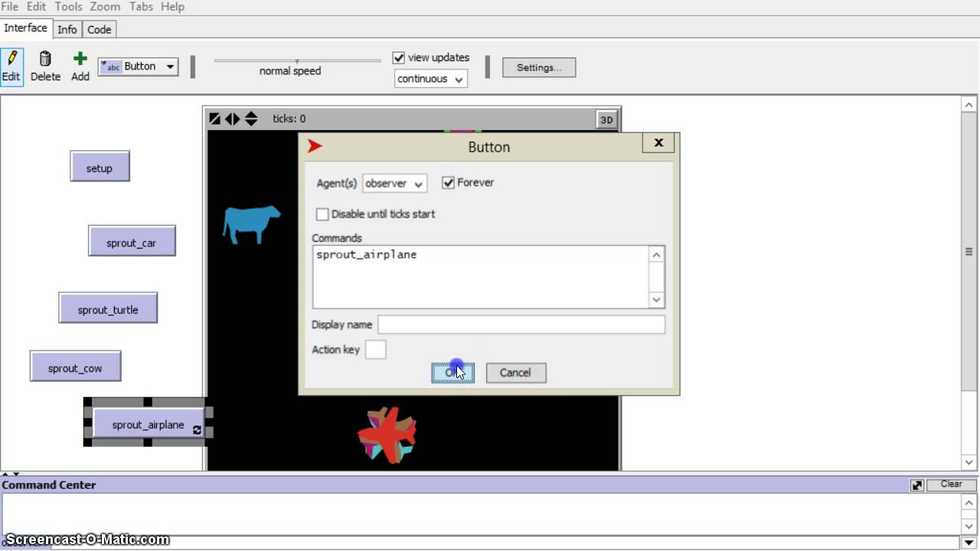This screenshot has height=551, width=980.
Task: Clear the Command Center output
Action: click(x=952, y=484)
